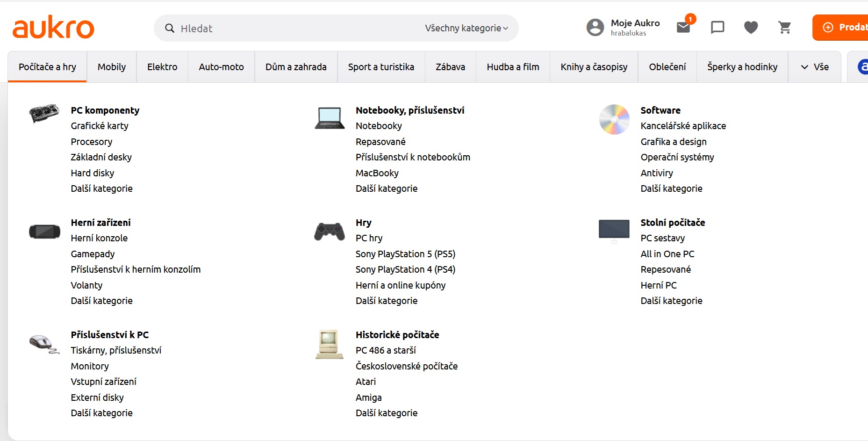The height and width of the screenshot is (441, 868).
Task: Open favorites heart icon
Action: 751,28
